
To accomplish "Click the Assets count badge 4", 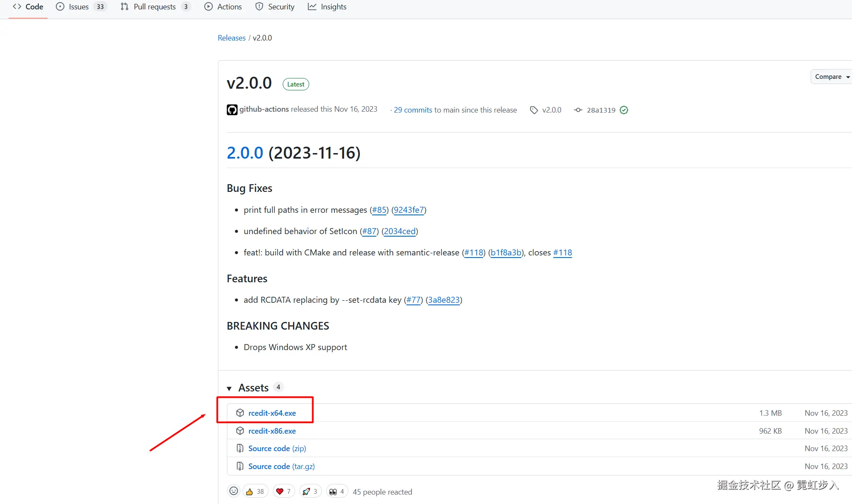I will tap(278, 387).
